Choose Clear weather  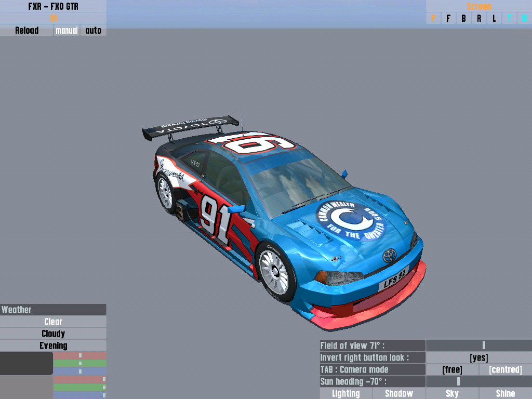tap(53, 321)
